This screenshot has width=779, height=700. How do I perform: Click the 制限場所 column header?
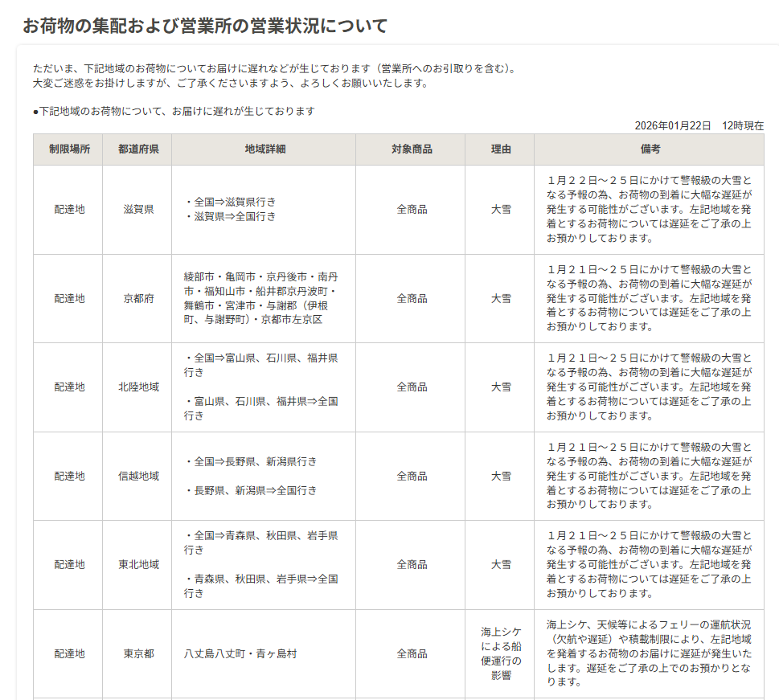click(68, 149)
